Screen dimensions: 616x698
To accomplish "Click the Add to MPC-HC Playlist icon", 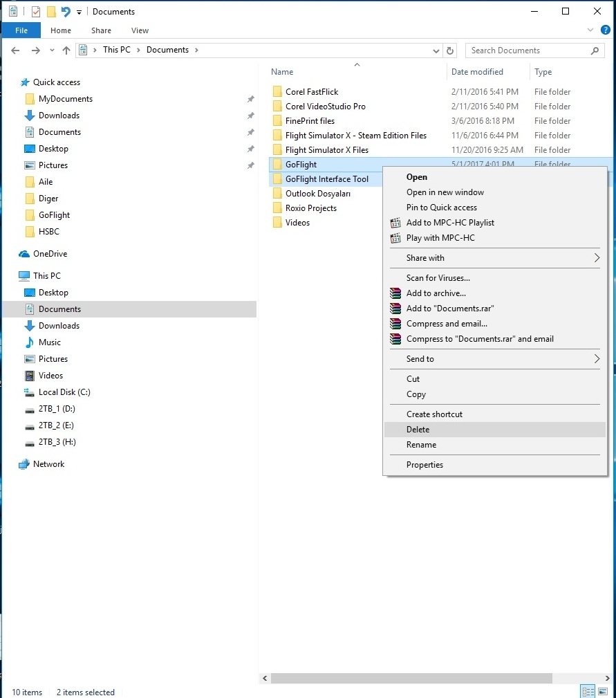I will click(395, 223).
